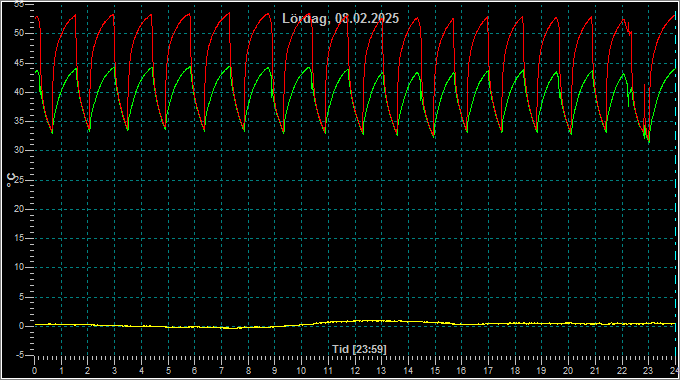Click hour 21 on the time axis
Viewport: 680px width, 380px height.
[x=595, y=371]
